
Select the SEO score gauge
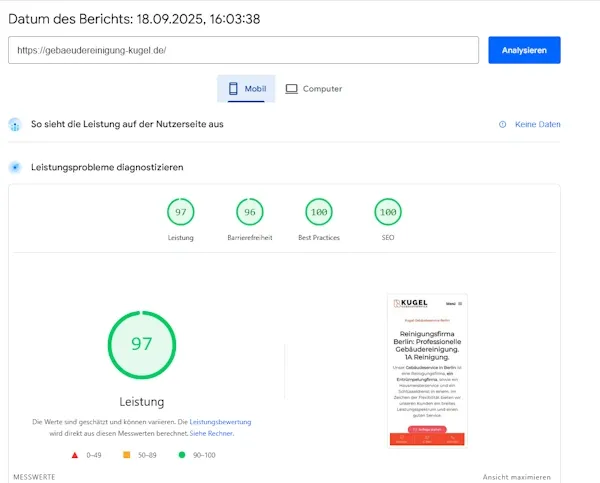[x=388, y=212]
